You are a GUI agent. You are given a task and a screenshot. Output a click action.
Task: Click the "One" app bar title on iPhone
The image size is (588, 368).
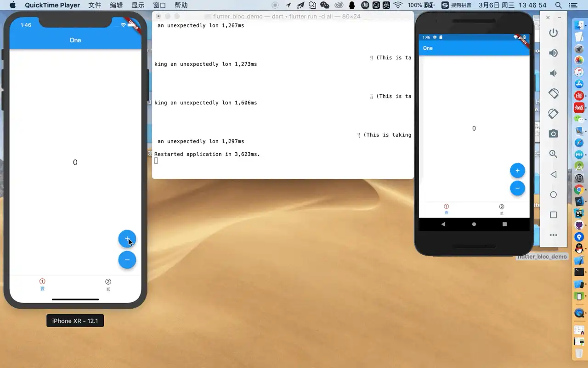(x=75, y=40)
